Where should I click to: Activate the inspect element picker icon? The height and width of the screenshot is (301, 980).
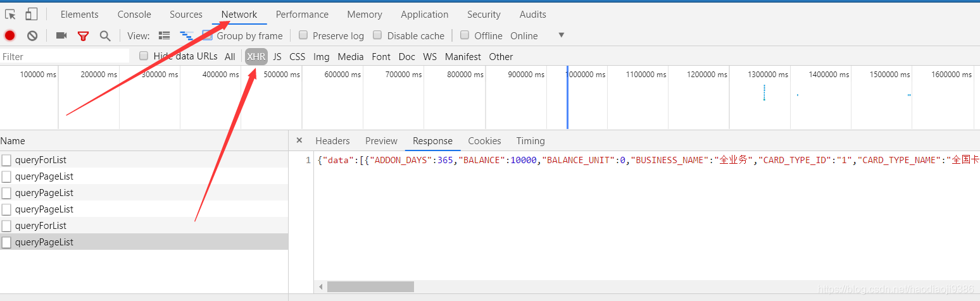tap(10, 14)
